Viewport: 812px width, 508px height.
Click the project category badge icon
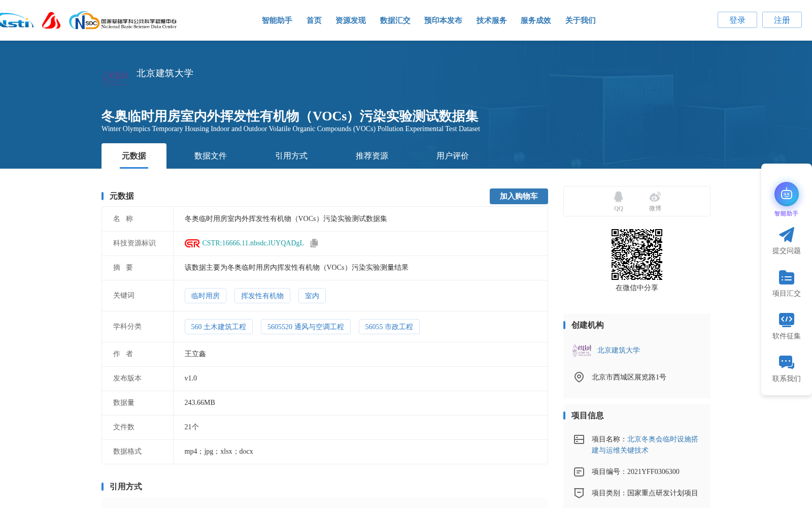point(579,493)
